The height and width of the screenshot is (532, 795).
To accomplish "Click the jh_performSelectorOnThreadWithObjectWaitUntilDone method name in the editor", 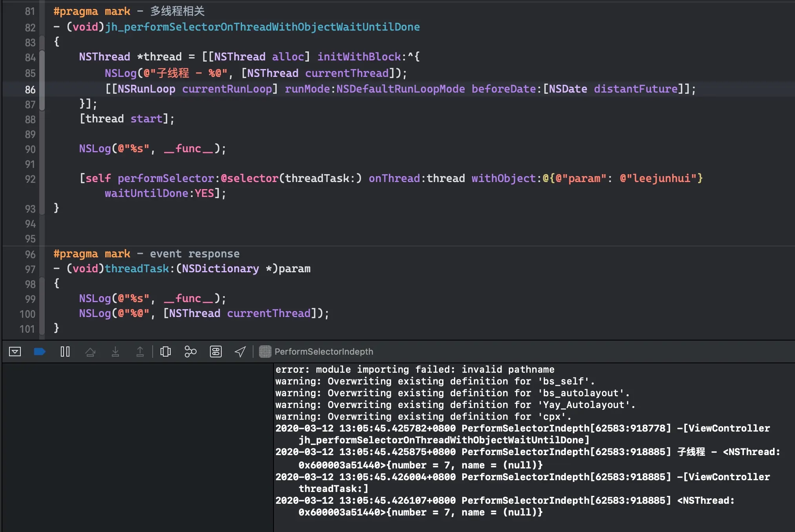I will pyautogui.click(x=262, y=27).
